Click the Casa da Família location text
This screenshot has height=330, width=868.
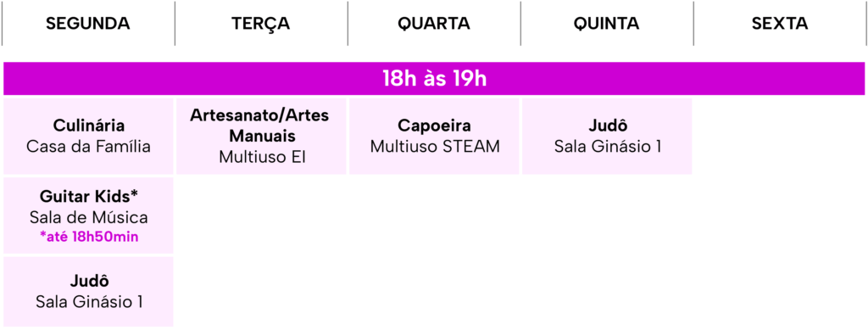pyautogui.click(x=88, y=147)
